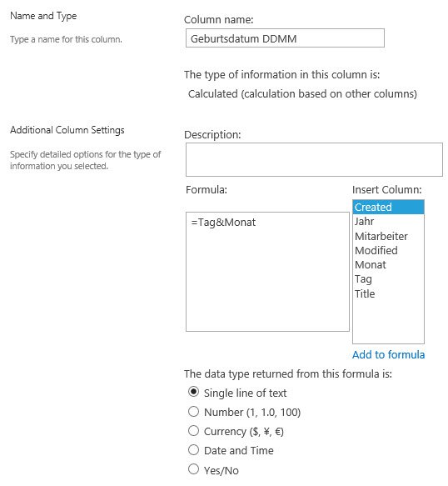The height and width of the screenshot is (486, 448).
Task: Choose the Number (1, 1.0, 100) option
Action: click(193, 412)
